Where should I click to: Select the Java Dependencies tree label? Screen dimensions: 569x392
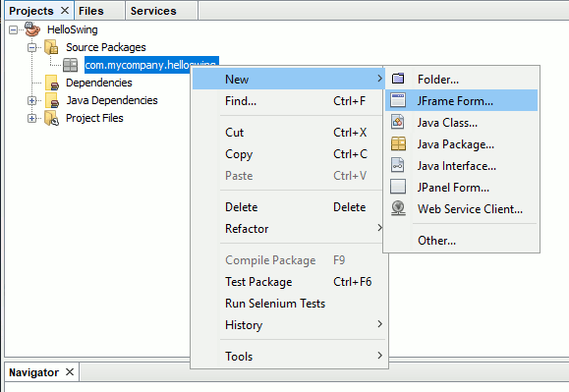112,100
